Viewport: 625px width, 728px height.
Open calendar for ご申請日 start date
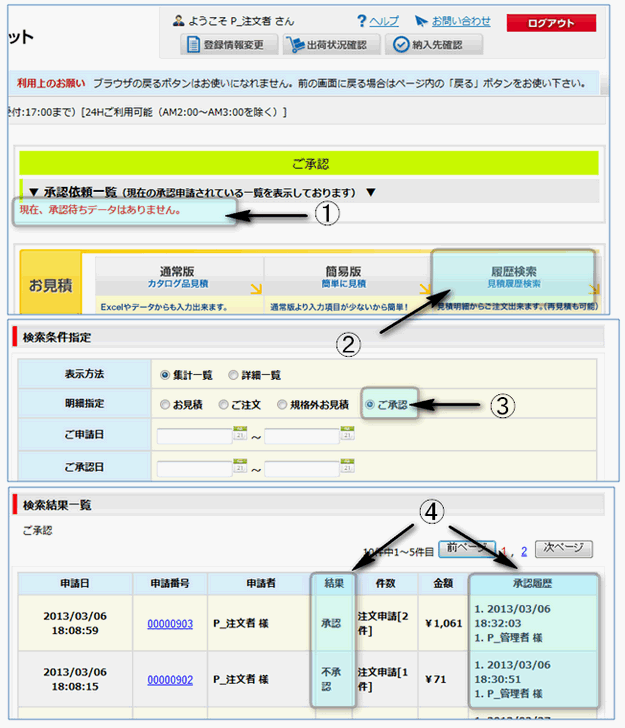pyautogui.click(x=240, y=433)
